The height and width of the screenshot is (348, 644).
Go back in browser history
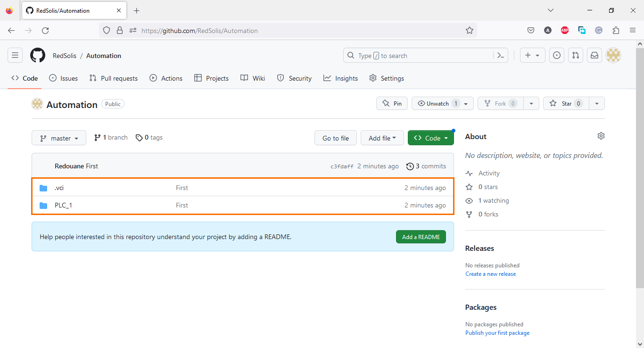pos(11,30)
